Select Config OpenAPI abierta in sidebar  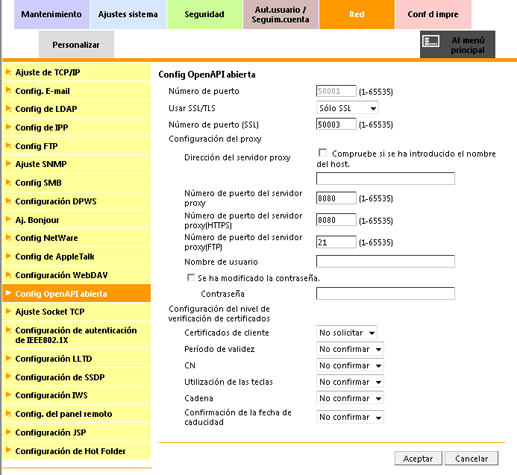pos(77,293)
